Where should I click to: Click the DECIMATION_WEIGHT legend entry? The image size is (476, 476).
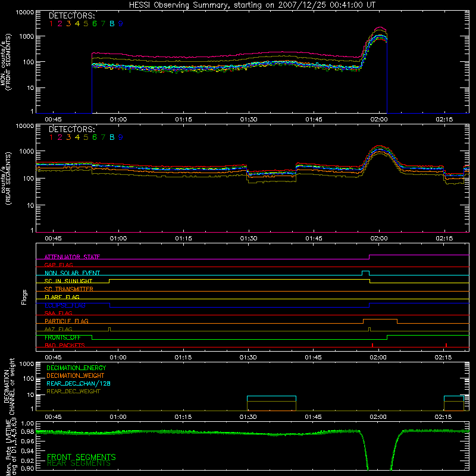click(x=76, y=376)
